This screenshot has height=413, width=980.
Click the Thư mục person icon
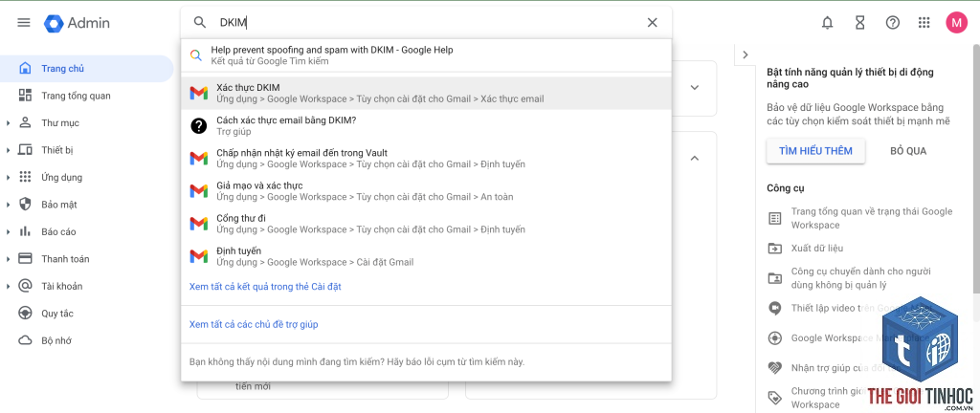[25, 122]
